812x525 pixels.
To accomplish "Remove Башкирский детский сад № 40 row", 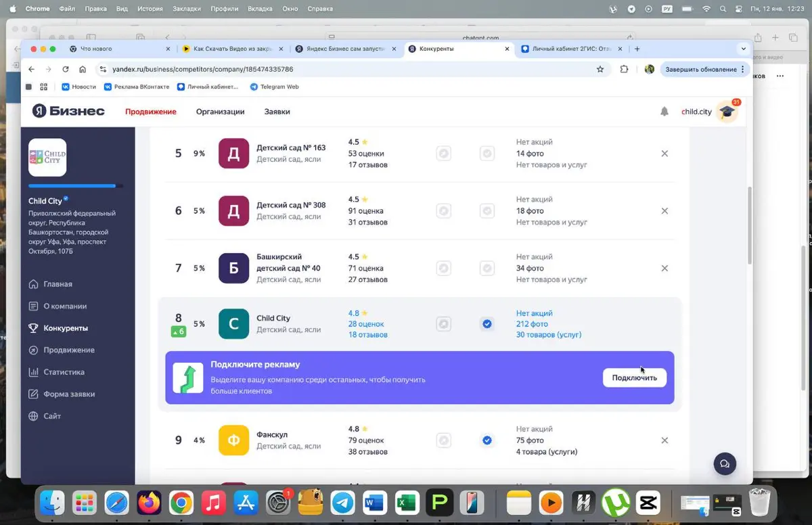I will (x=664, y=268).
